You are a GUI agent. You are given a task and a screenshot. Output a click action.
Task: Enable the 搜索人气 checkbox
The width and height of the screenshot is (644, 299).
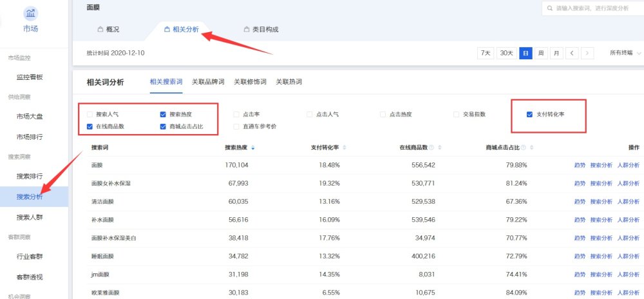pyautogui.click(x=90, y=114)
